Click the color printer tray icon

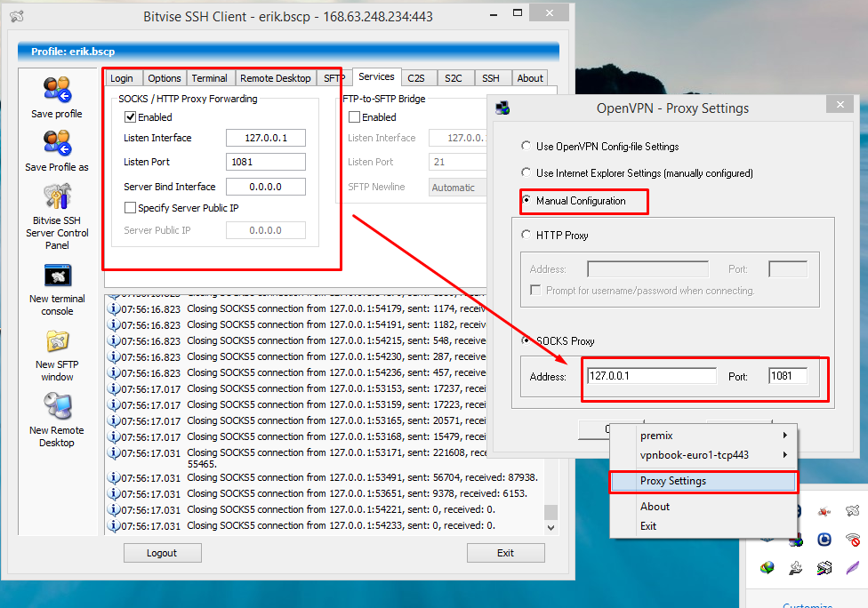click(824, 567)
